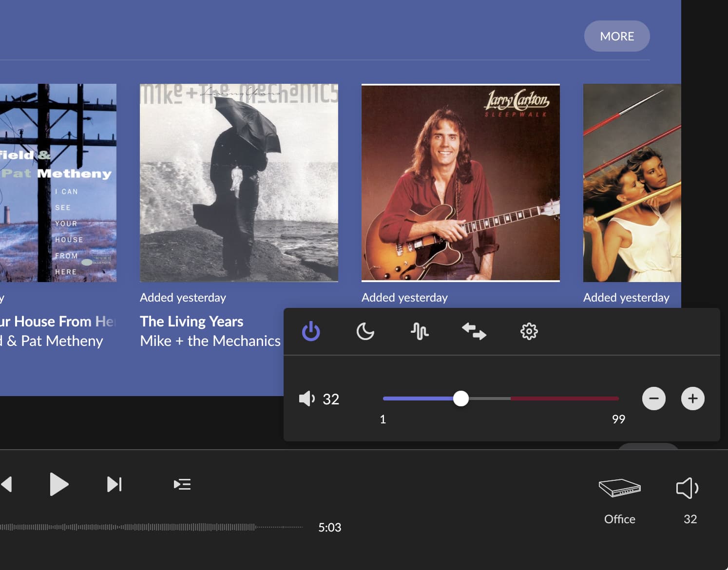The width and height of the screenshot is (728, 570).
Task: Open Pat Metheny album cover
Action: [58, 183]
